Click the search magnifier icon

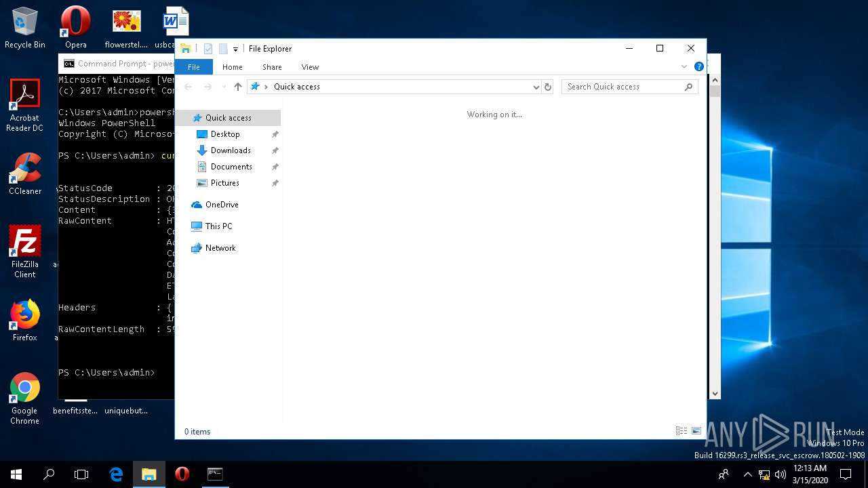pyautogui.click(x=688, y=87)
